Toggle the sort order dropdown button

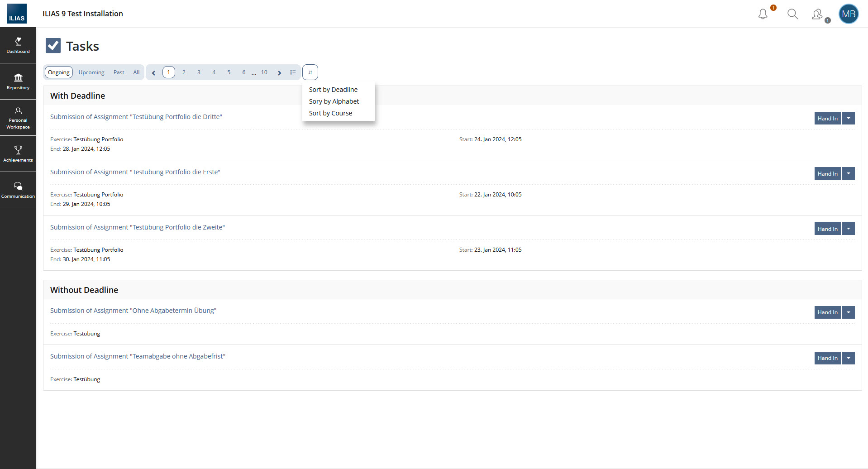click(310, 72)
